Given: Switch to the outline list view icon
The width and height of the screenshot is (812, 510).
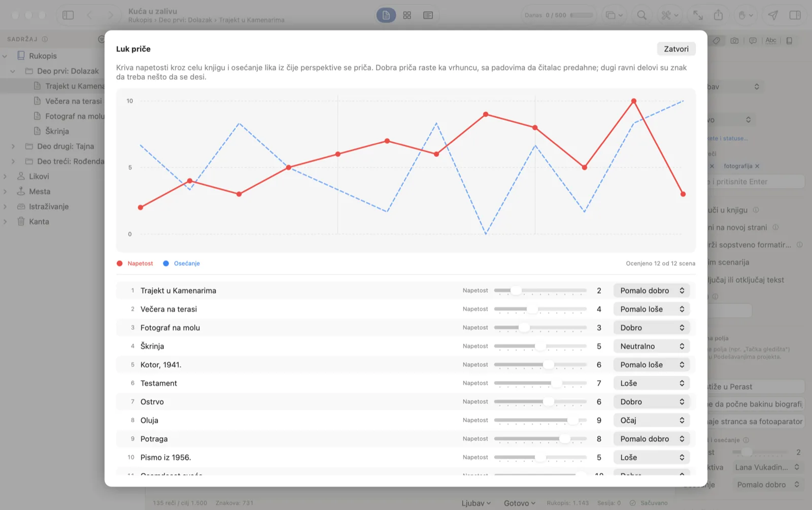Looking at the screenshot, I should pos(428,15).
